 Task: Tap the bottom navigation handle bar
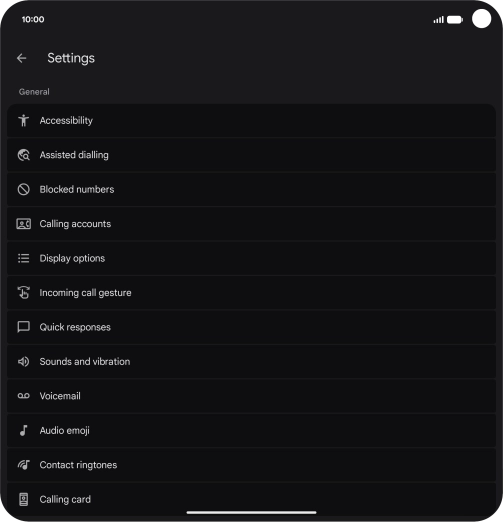[x=251, y=512]
